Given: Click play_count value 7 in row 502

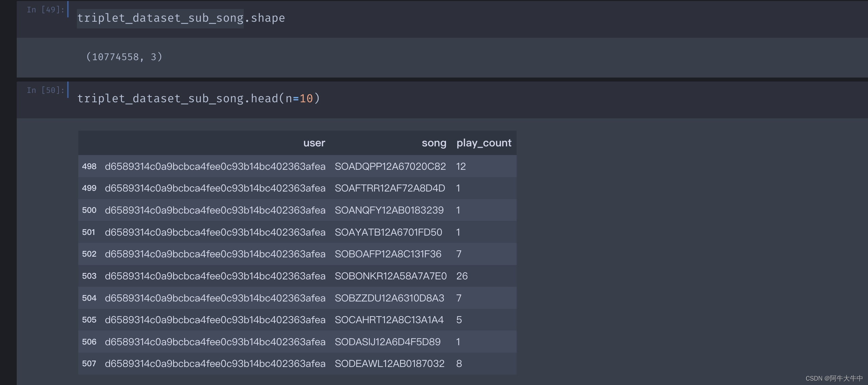Looking at the screenshot, I should [x=459, y=254].
